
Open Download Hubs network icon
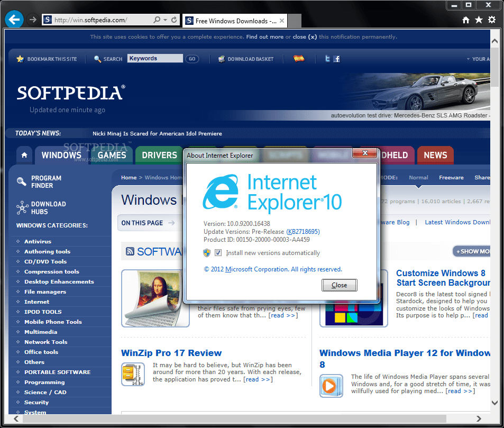[x=22, y=208]
